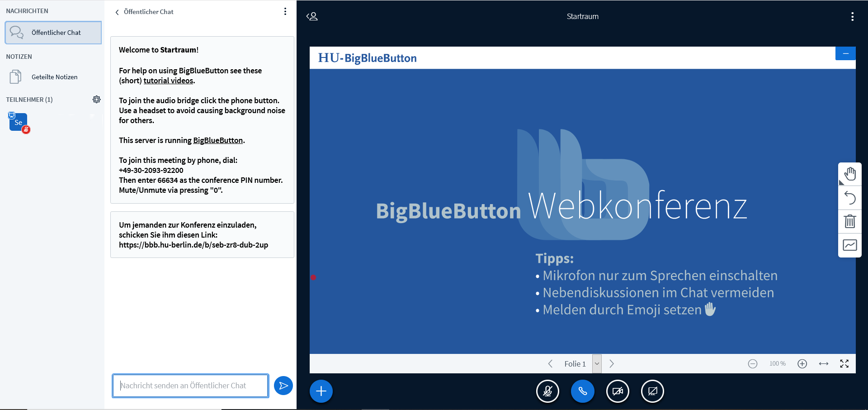Screen dimensions: 868x410
Task: Toggle the user list panel
Action: [312, 16]
